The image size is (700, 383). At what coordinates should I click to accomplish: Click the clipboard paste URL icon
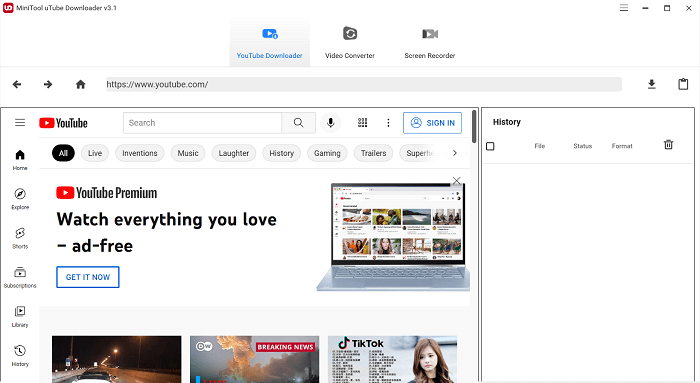pos(683,84)
